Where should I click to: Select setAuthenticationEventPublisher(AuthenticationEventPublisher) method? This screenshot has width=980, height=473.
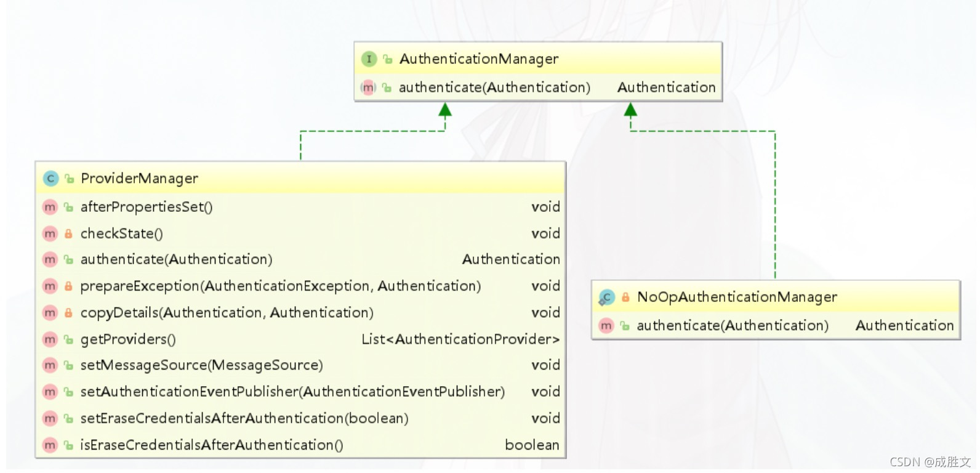click(292, 392)
